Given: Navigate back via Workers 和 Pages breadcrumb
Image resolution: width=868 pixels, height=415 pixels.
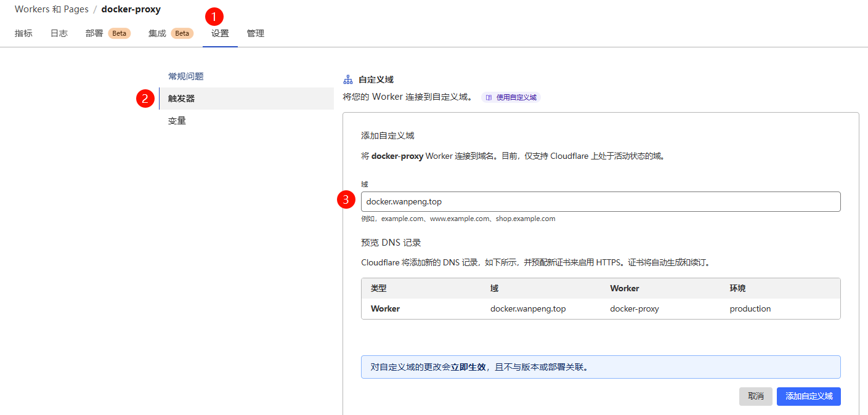Looking at the screenshot, I should (x=51, y=9).
